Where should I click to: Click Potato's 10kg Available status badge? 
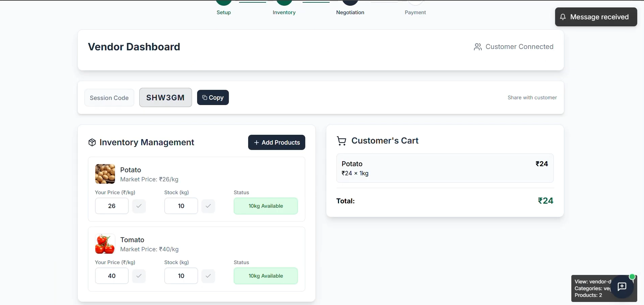click(x=266, y=206)
